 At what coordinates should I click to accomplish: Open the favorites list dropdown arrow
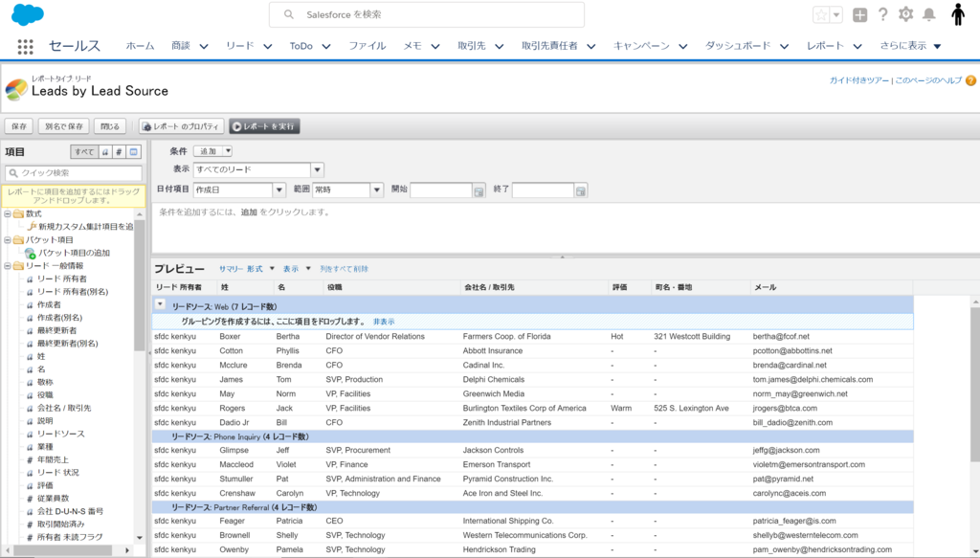[836, 15]
